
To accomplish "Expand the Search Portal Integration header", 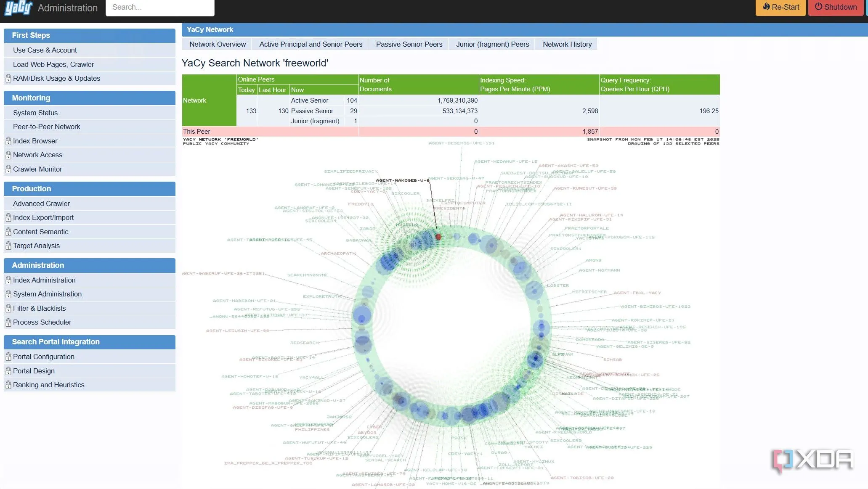I will pos(89,342).
